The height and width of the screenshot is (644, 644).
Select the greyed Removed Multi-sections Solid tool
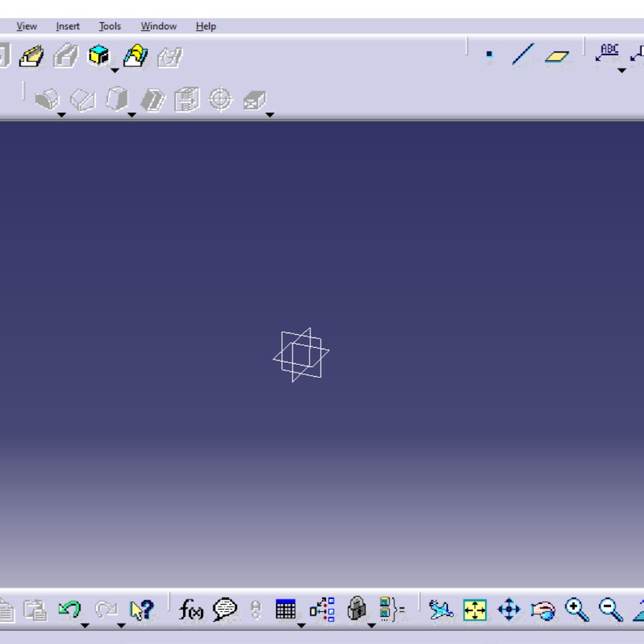170,57
